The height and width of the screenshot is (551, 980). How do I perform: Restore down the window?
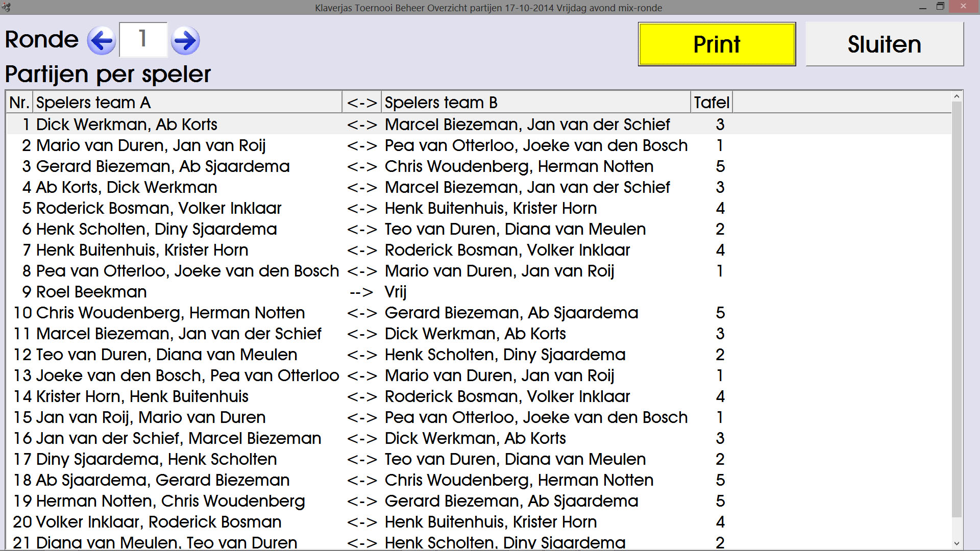tap(940, 7)
